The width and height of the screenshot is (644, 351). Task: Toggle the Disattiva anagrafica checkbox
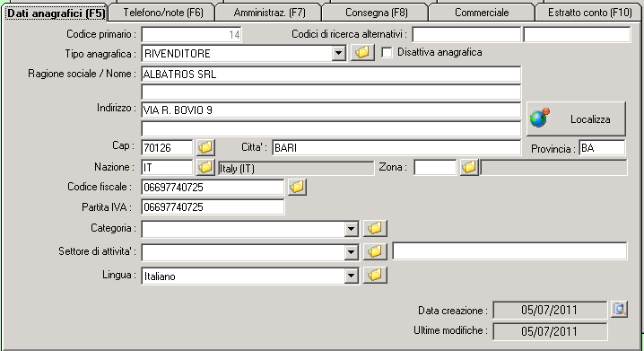[387, 53]
